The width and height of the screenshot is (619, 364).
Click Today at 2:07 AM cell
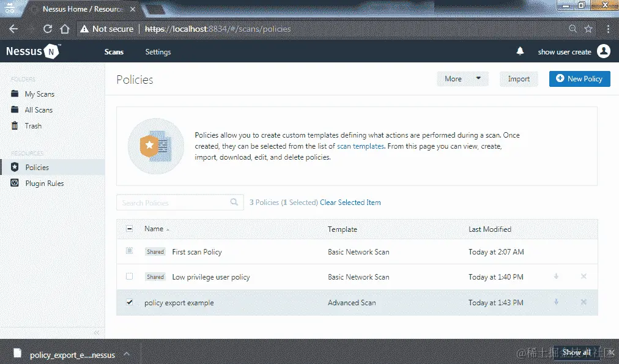[x=496, y=252]
